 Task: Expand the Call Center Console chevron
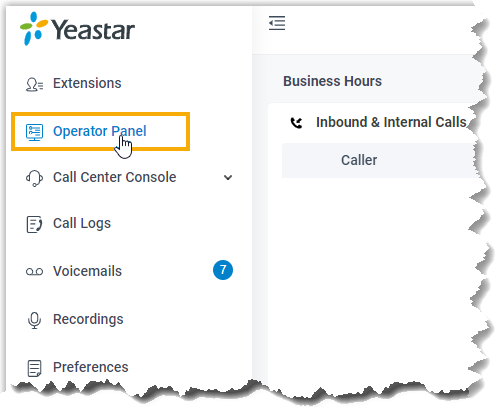(x=228, y=177)
